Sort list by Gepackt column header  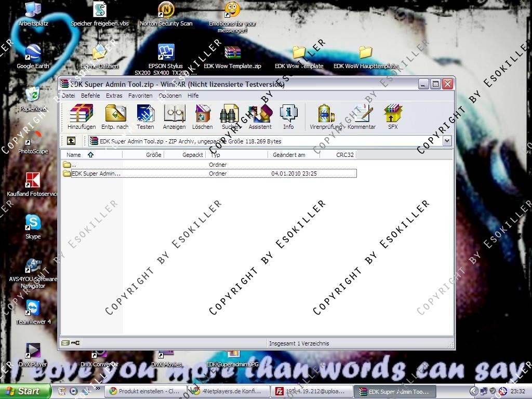coord(185,155)
